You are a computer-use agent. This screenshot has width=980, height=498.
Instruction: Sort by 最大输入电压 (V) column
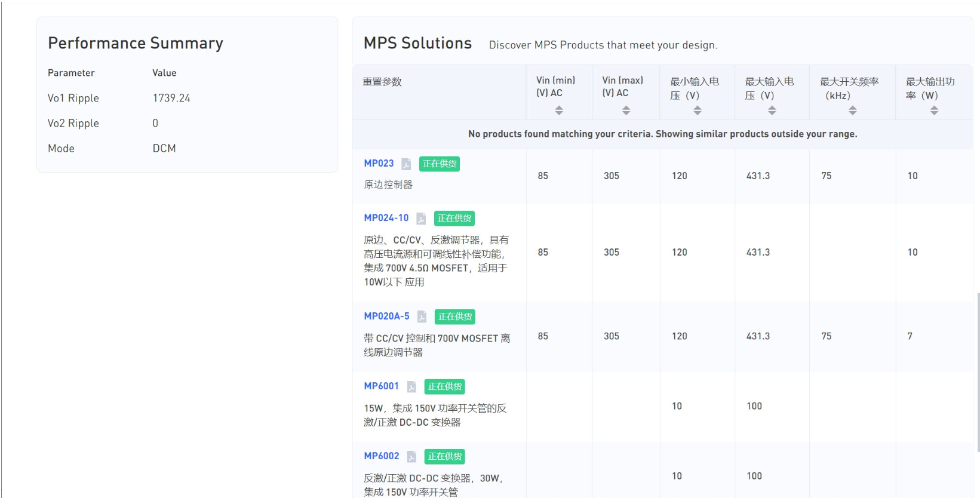pyautogui.click(x=772, y=110)
